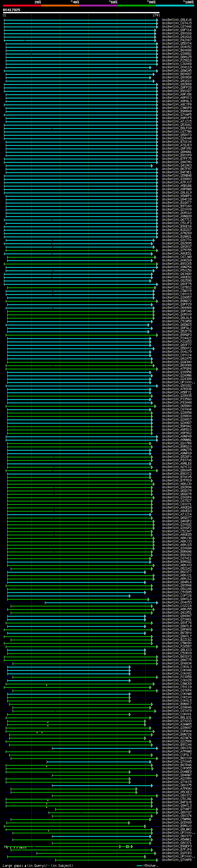197x868 pixels.
Task: Select hit label UniRef100_A9NP49
Action: coord(177,436)
